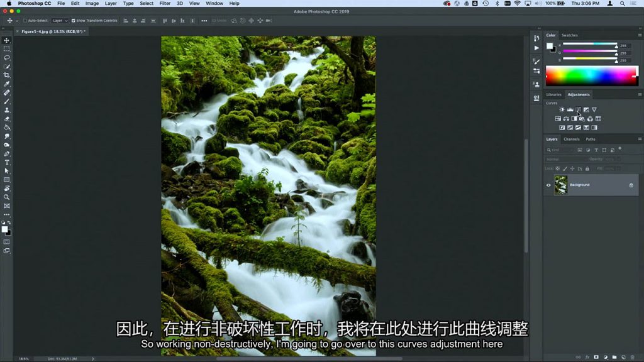Hide the Background layer with the eye icon
The image size is (644, 362).
(x=548, y=185)
